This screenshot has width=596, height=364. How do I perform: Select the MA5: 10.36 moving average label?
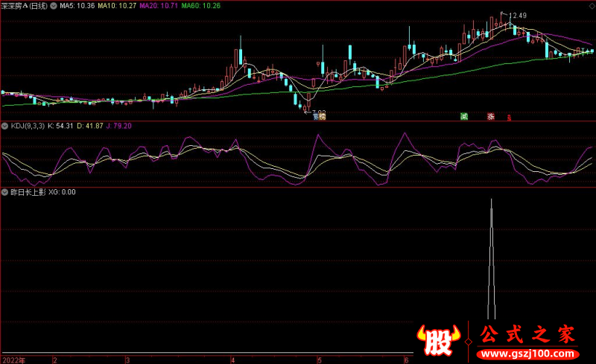[74, 5]
